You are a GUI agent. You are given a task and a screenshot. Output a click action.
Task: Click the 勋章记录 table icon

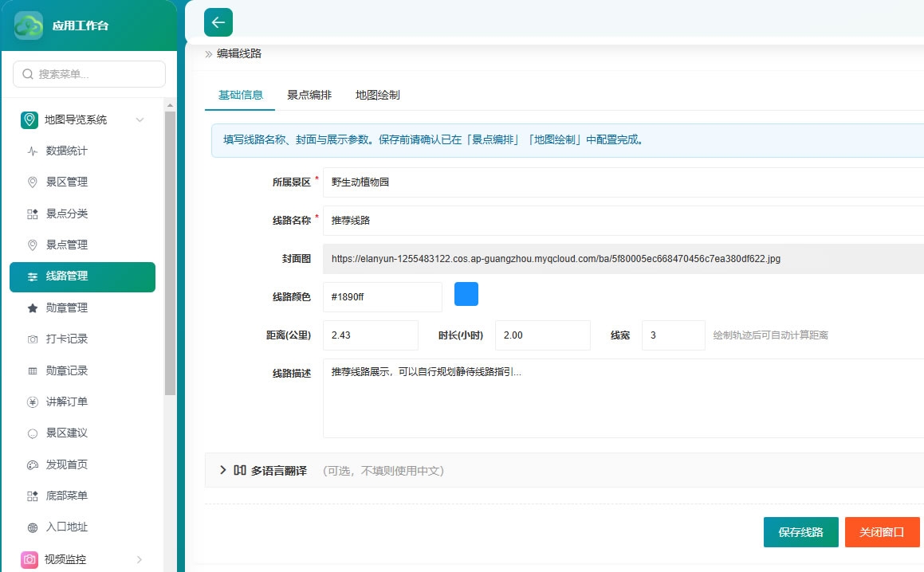click(x=33, y=371)
